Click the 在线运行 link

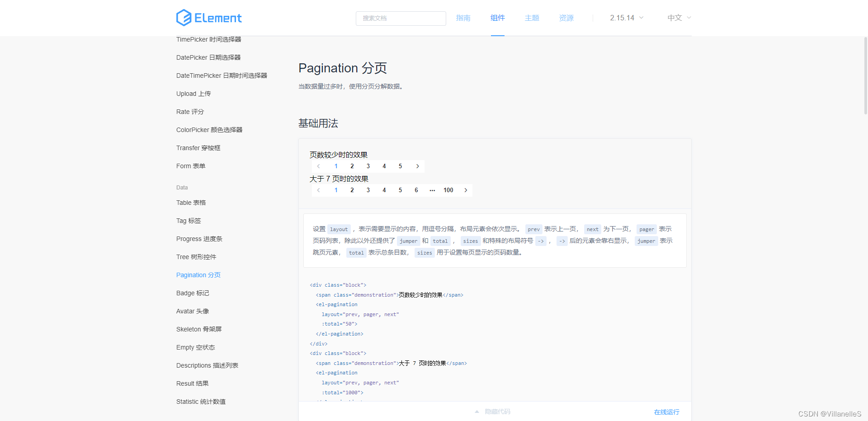click(667, 412)
